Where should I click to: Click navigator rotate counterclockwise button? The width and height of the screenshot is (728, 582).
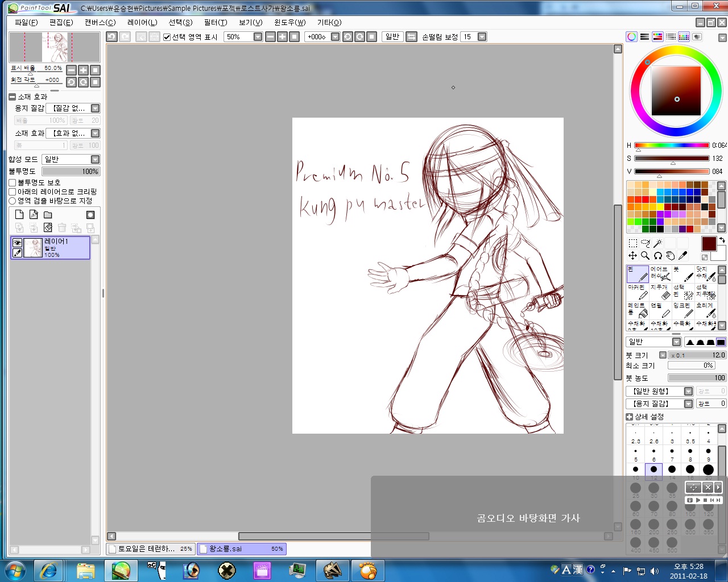71,82
